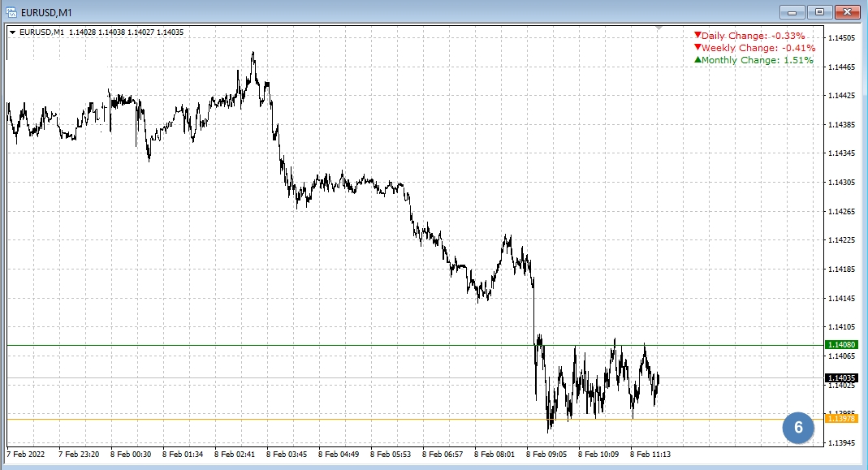The height and width of the screenshot is (470, 868).
Task: Maximize the EURUSD,M1 chart window
Action: pos(820,11)
